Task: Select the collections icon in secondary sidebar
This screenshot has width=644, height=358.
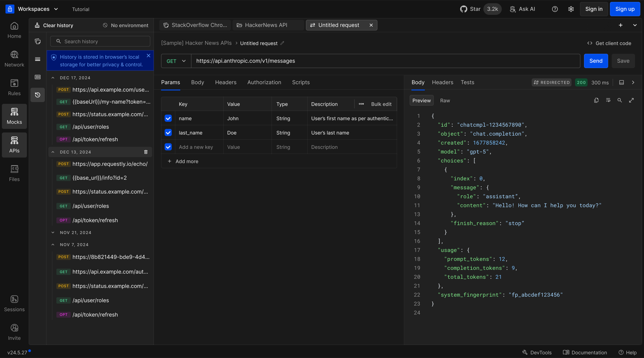Action: pyautogui.click(x=37, y=41)
